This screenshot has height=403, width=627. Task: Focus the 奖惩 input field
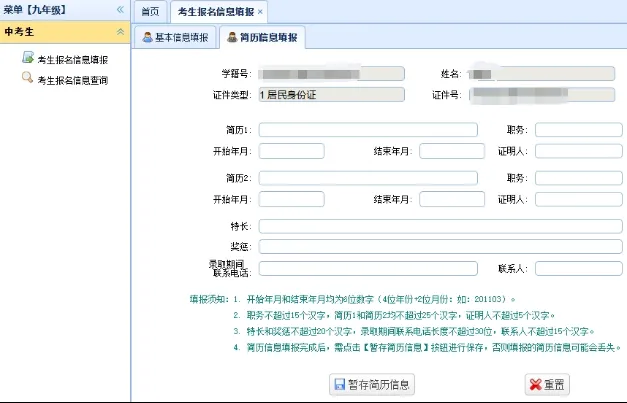click(x=440, y=246)
